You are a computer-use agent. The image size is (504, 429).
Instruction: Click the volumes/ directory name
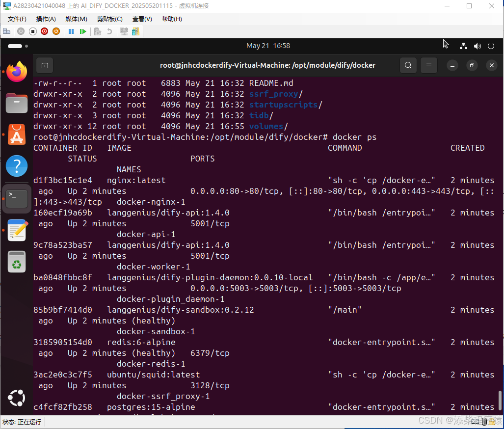point(268,126)
